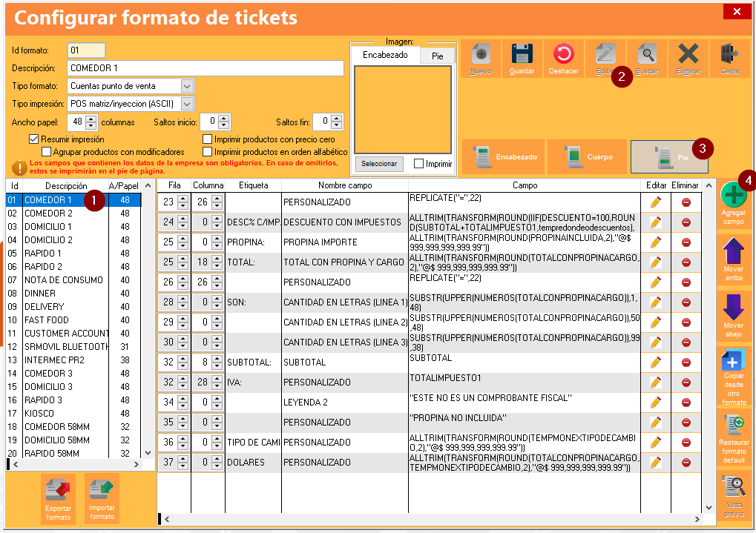Click the Cerrar door icon
Image resolution: width=756 pixels, height=533 pixels.
tap(730, 59)
